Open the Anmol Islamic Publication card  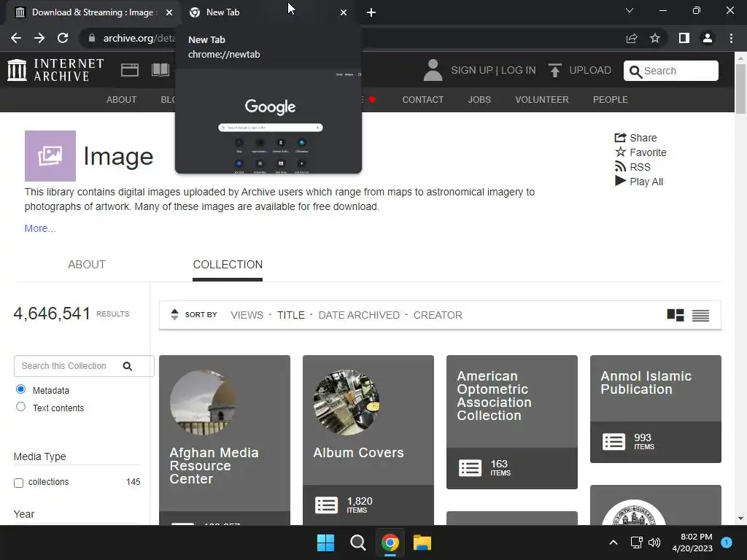pyautogui.click(x=656, y=408)
